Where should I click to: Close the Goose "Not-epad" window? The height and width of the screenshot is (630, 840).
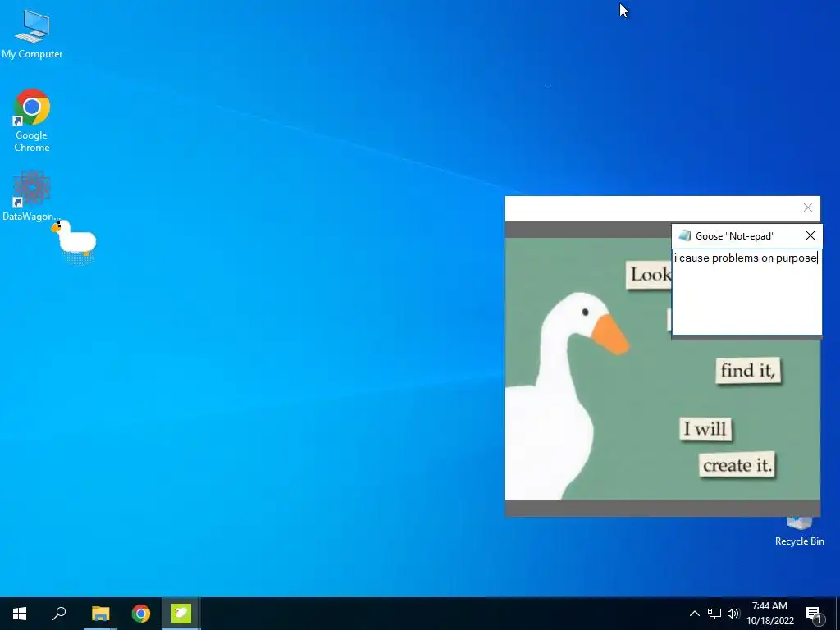tap(810, 235)
